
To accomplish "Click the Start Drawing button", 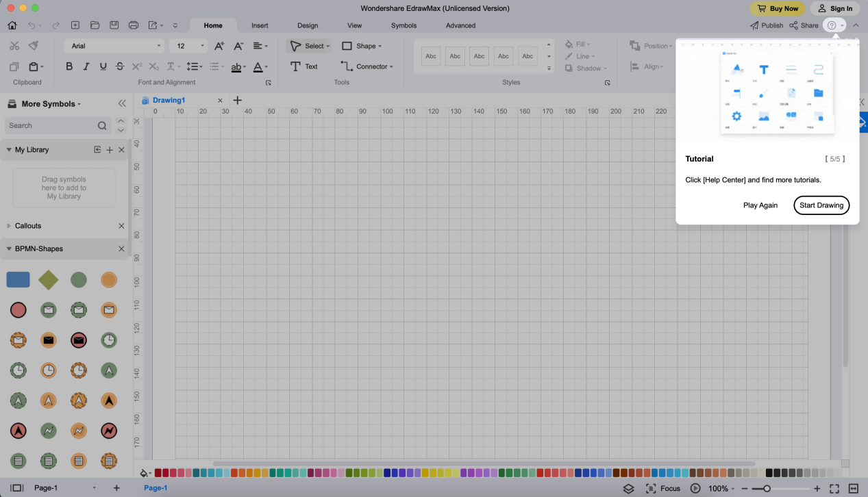I will tap(821, 205).
